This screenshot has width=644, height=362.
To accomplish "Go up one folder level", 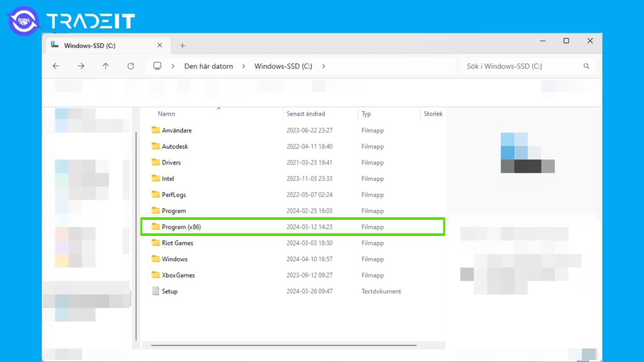I will [106, 66].
